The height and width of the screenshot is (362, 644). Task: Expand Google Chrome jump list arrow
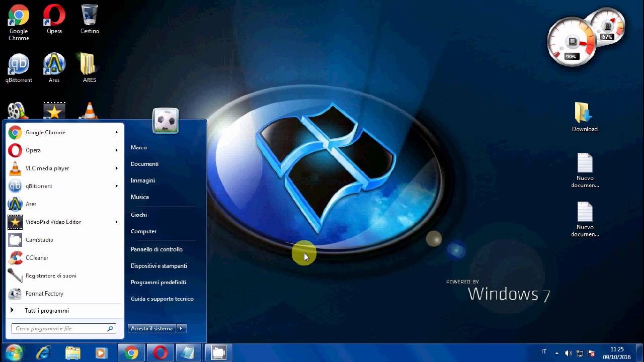point(116,132)
